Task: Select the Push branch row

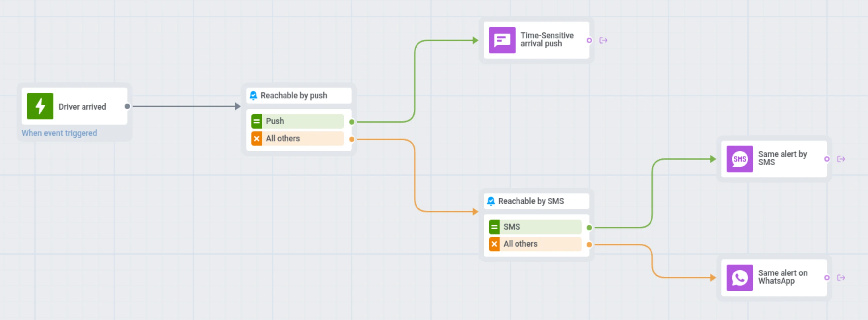Action: click(298, 121)
